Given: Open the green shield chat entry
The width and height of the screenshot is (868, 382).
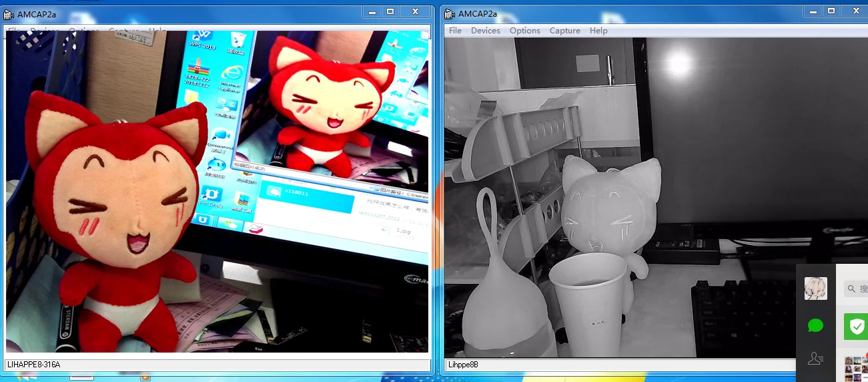Looking at the screenshot, I should pos(856,327).
